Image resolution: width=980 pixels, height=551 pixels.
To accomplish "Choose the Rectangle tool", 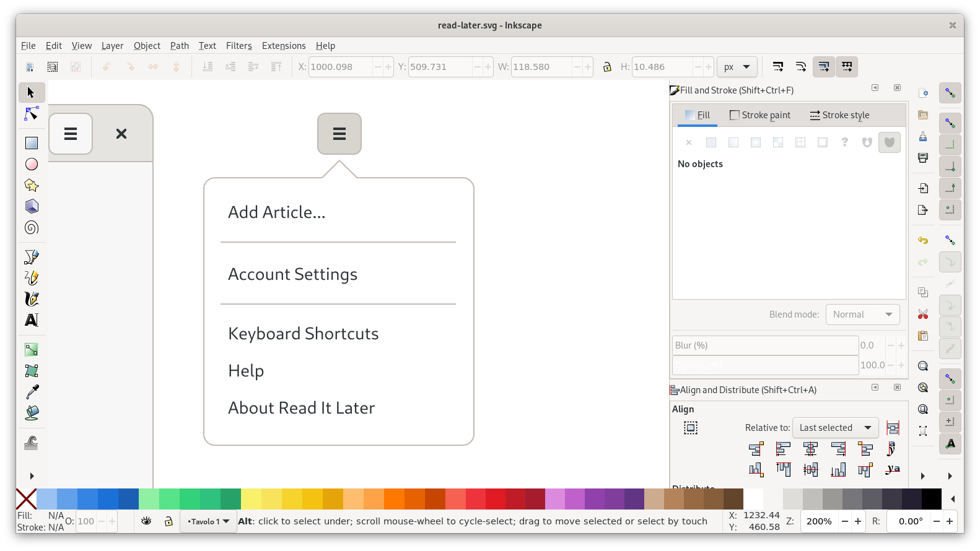I will pos(32,143).
